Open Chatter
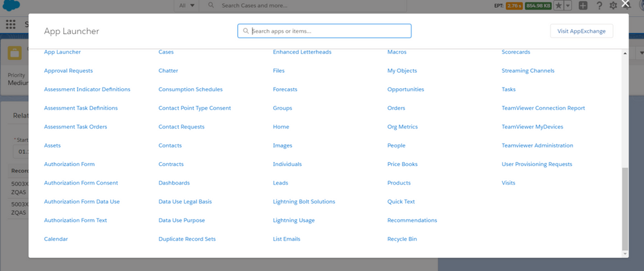This screenshot has height=271, width=644. (x=168, y=71)
